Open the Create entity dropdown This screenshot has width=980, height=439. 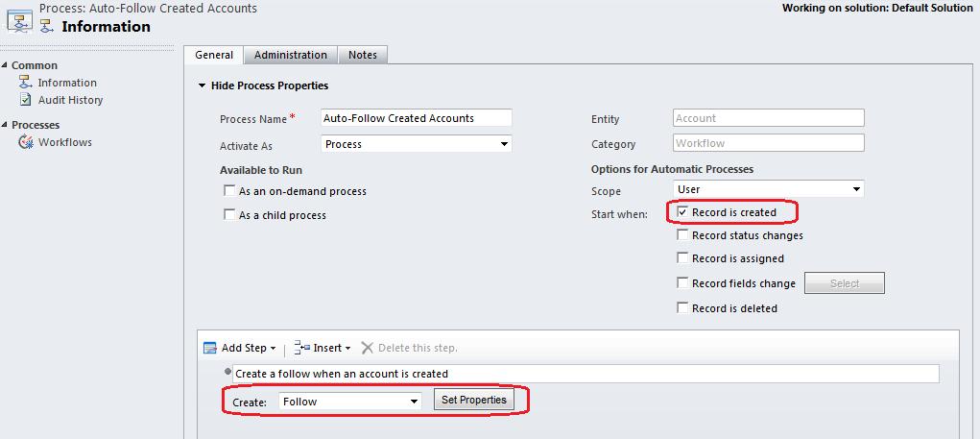coord(349,402)
